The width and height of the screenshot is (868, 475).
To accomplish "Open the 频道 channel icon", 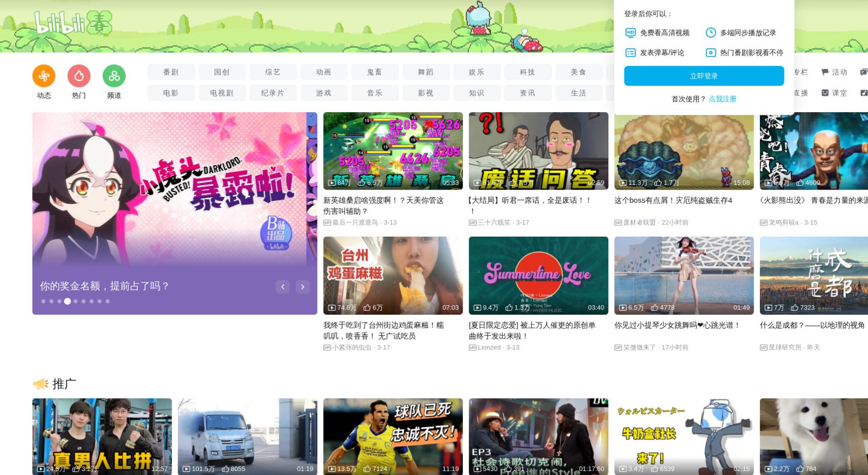I will pyautogui.click(x=114, y=76).
